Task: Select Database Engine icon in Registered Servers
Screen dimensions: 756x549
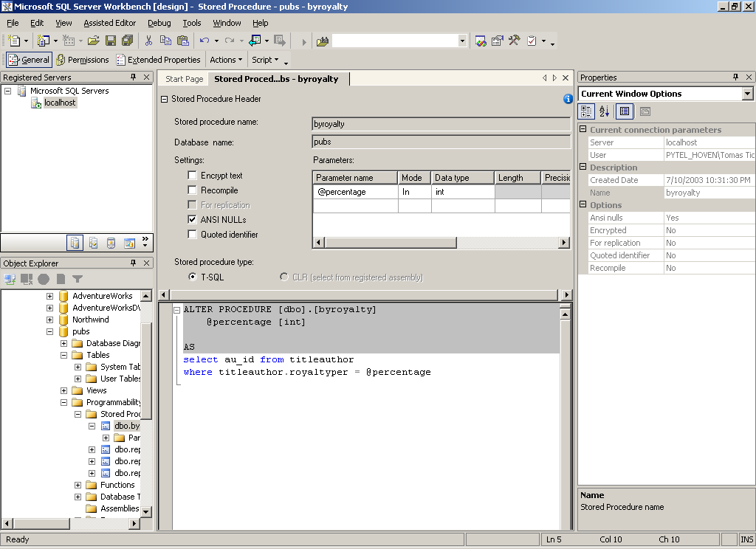Action: point(75,243)
